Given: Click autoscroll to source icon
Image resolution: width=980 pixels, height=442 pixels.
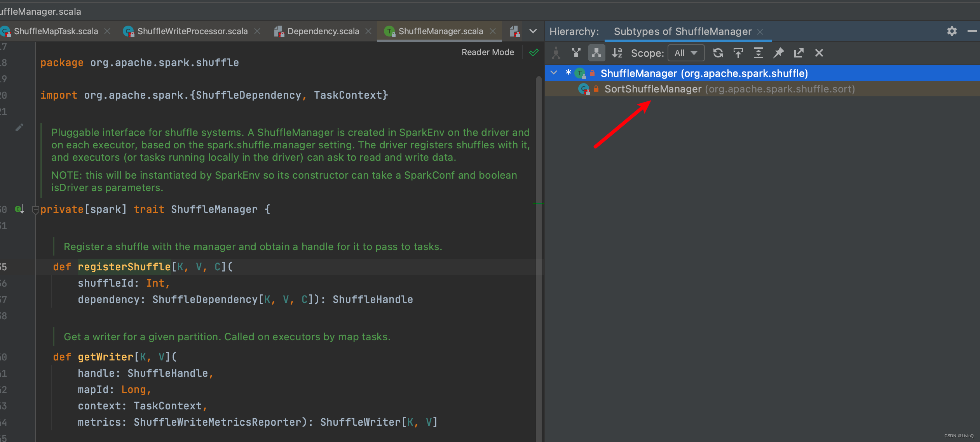Looking at the screenshot, I should (738, 53).
